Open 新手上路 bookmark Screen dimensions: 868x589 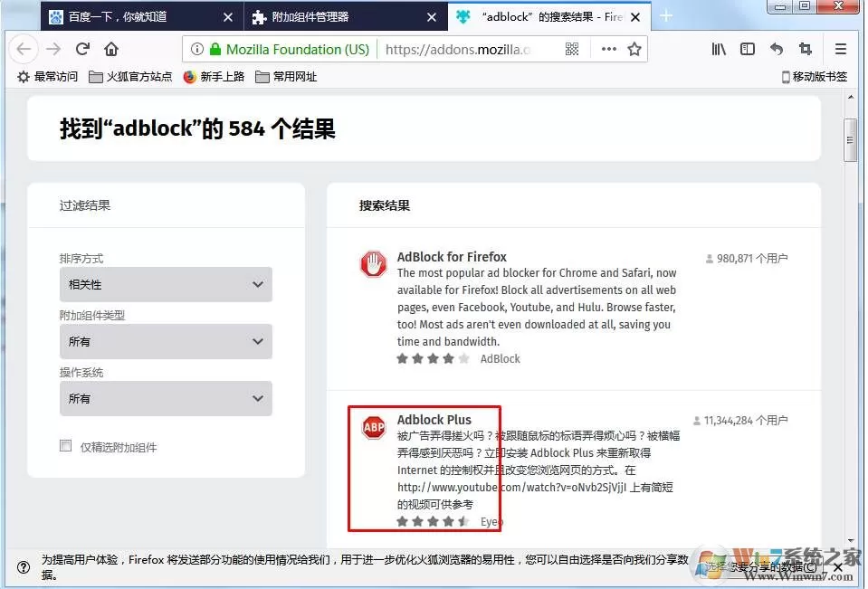215,76
